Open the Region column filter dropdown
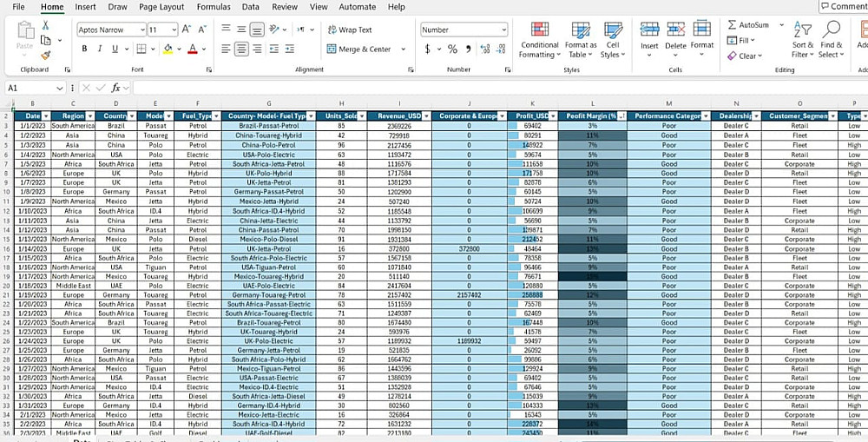Viewport: 868px width, 442px height. click(89, 115)
